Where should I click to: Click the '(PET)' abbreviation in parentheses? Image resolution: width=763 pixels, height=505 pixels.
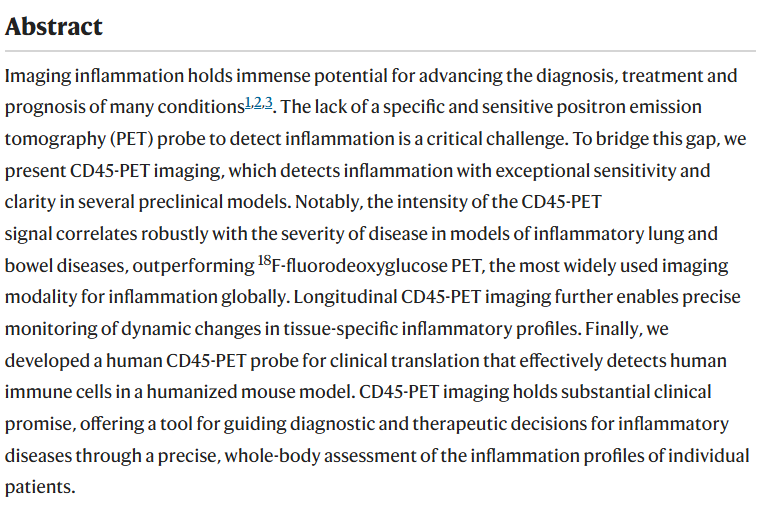(131, 139)
